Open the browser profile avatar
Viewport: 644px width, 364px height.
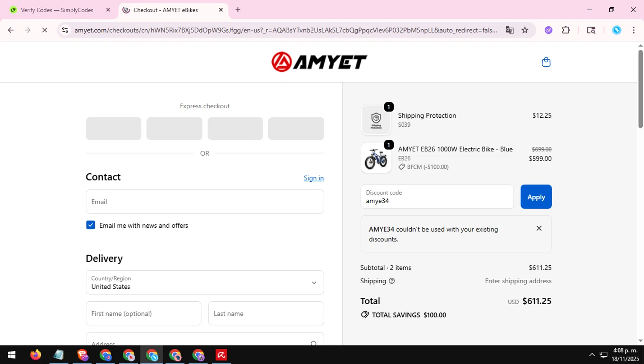[617, 30]
